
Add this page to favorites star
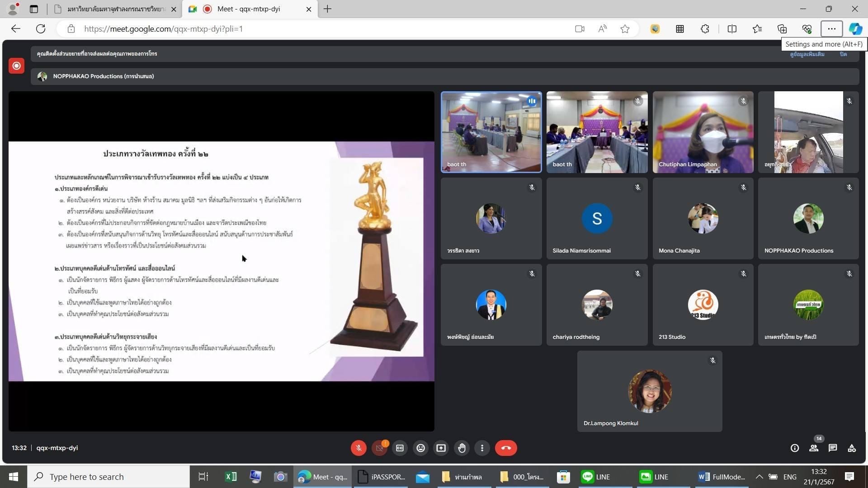625,29
